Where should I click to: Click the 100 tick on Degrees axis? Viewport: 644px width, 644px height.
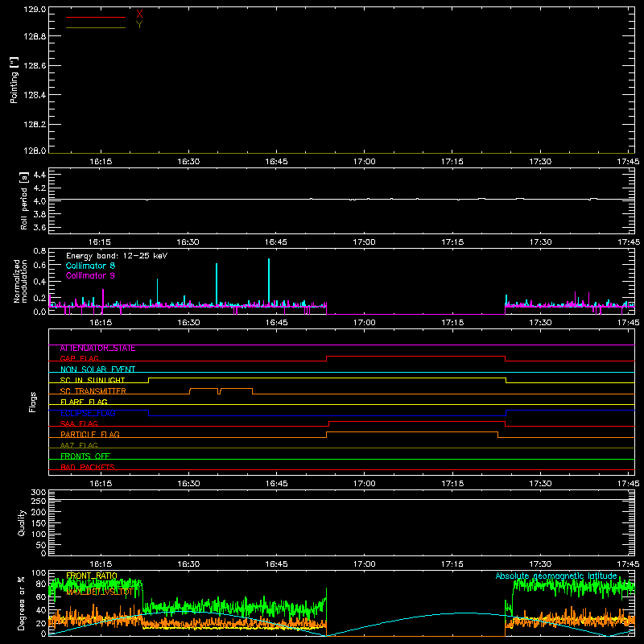(x=38, y=573)
